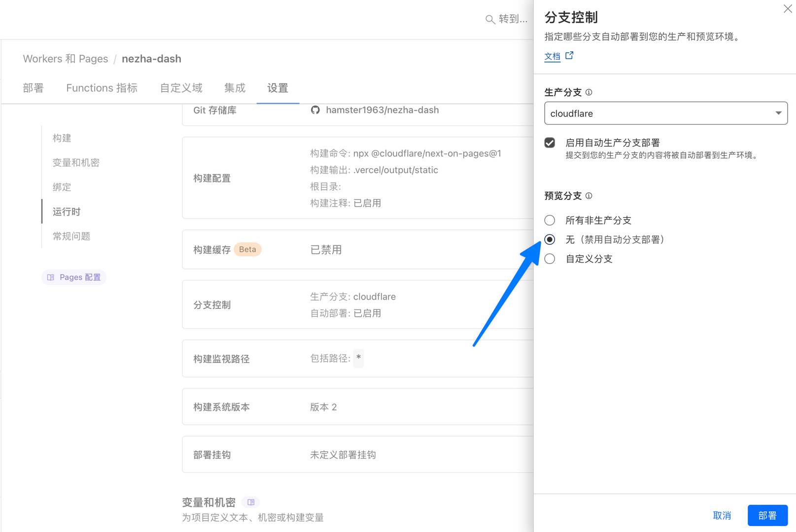Select the 自定义分支 radio option

coord(550,259)
